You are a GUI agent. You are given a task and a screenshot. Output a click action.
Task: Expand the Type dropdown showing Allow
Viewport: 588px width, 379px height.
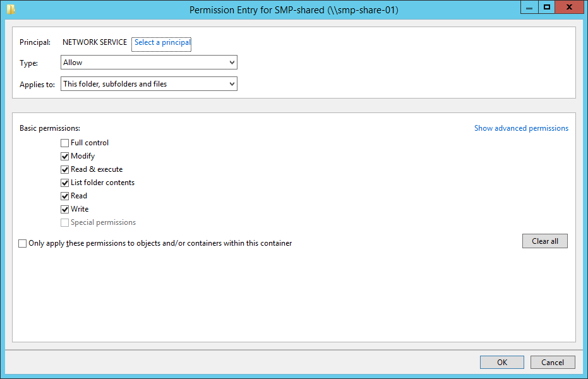point(149,63)
